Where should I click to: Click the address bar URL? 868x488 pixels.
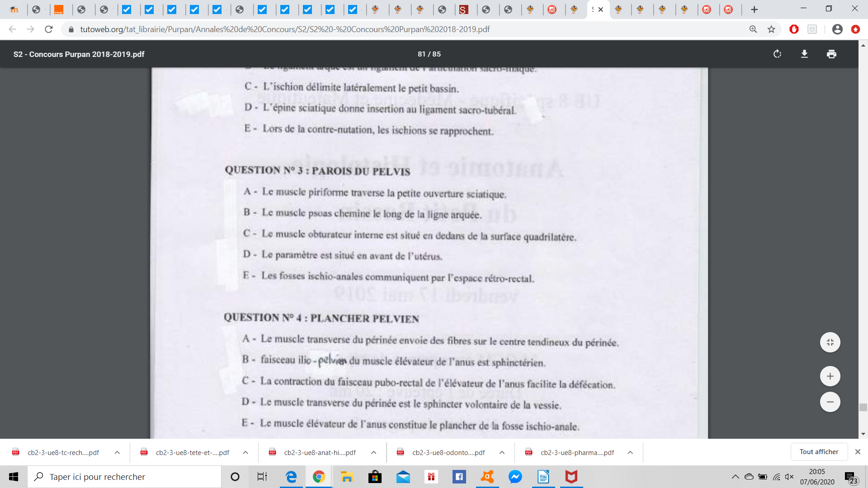click(x=285, y=29)
